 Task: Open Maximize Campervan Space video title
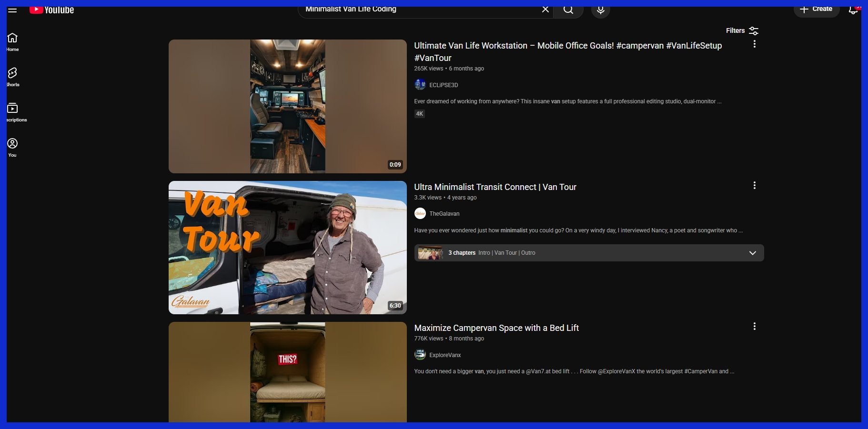[x=496, y=328]
